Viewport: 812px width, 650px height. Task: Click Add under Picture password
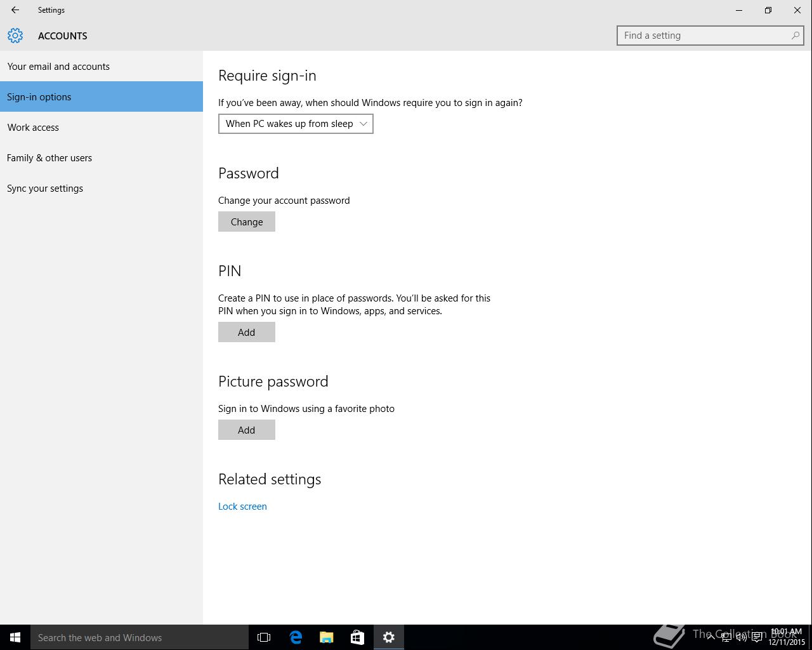pos(247,430)
